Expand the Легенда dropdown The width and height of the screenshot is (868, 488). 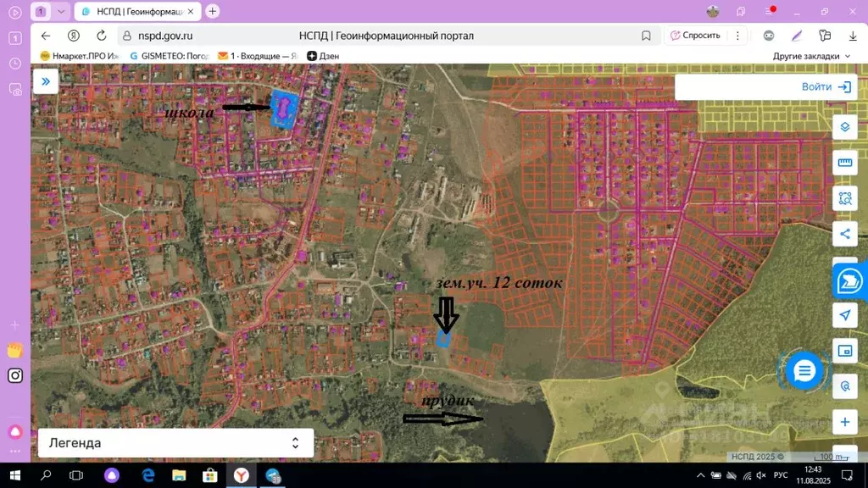coord(295,443)
